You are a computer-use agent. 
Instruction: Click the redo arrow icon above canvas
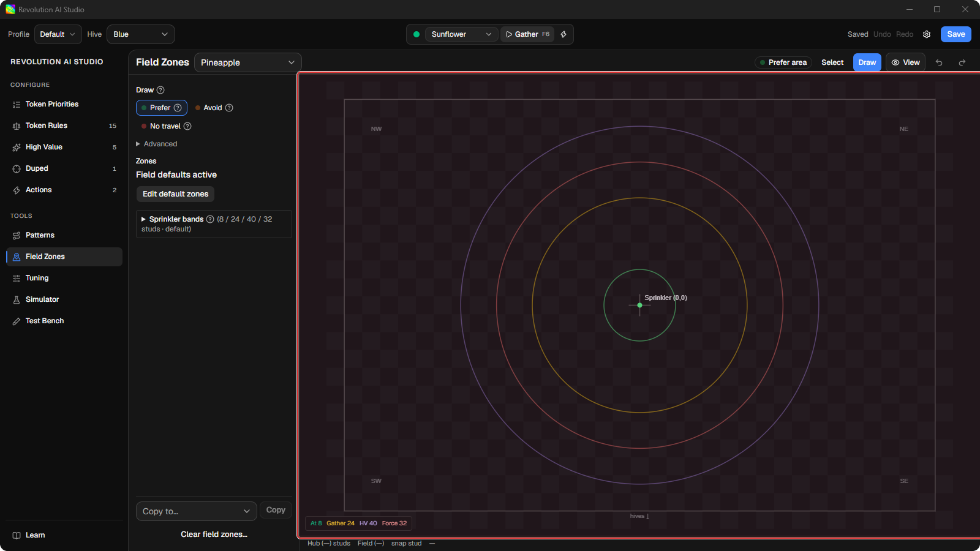pos(962,62)
